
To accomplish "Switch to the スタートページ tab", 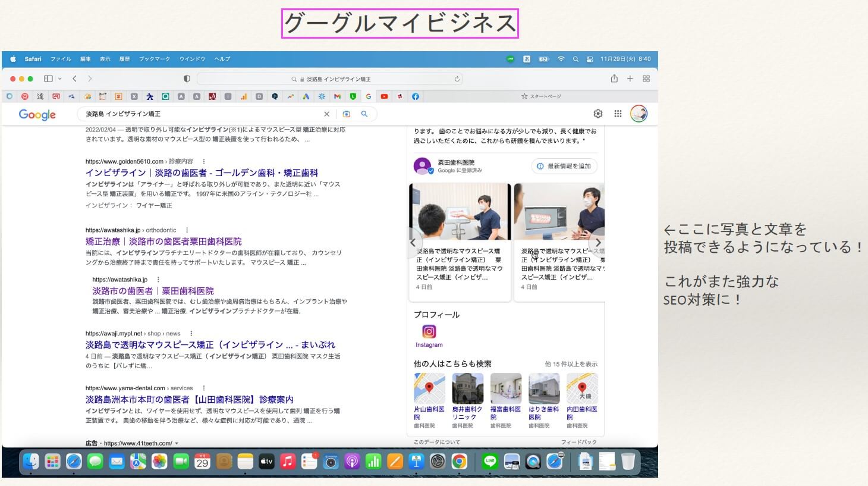I will pyautogui.click(x=541, y=96).
